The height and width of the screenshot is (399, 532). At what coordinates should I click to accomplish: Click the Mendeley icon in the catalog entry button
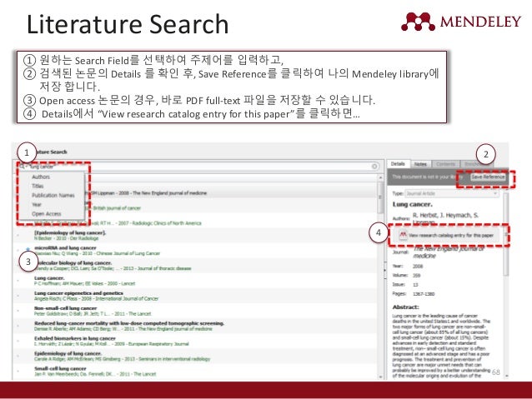coord(403,235)
